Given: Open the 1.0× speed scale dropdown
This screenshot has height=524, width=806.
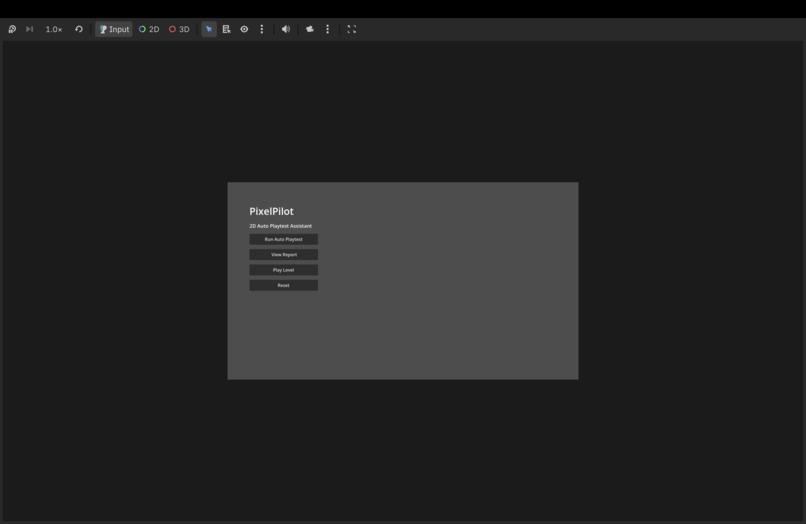Looking at the screenshot, I should click(x=54, y=29).
